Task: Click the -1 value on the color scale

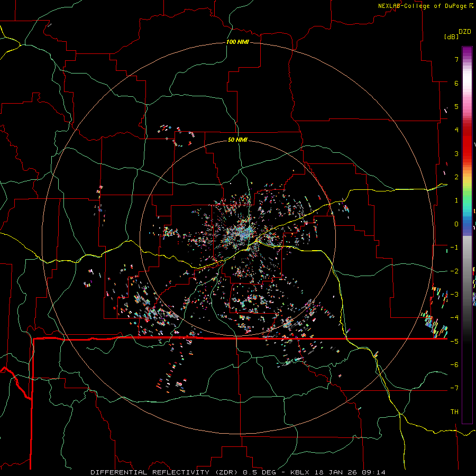Action: pyautogui.click(x=454, y=248)
